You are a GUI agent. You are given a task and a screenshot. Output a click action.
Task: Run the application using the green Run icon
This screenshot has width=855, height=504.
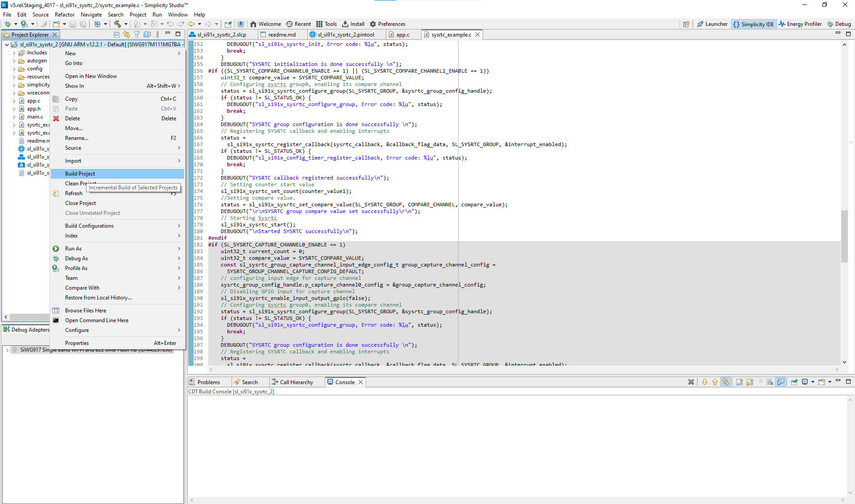[x=24, y=24]
